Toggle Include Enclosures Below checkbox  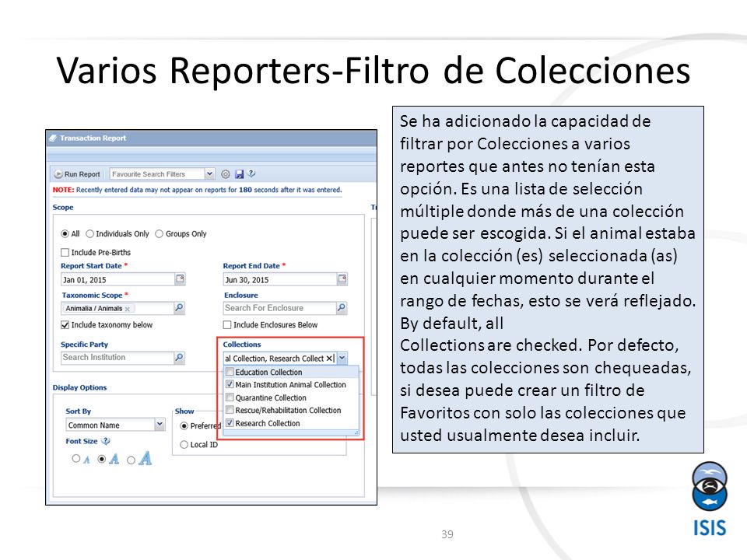[227, 325]
